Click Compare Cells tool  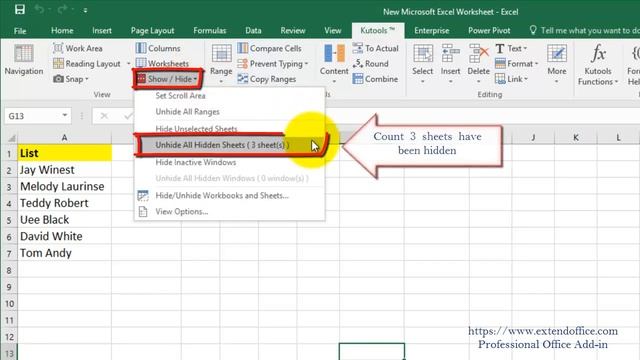click(x=270, y=48)
